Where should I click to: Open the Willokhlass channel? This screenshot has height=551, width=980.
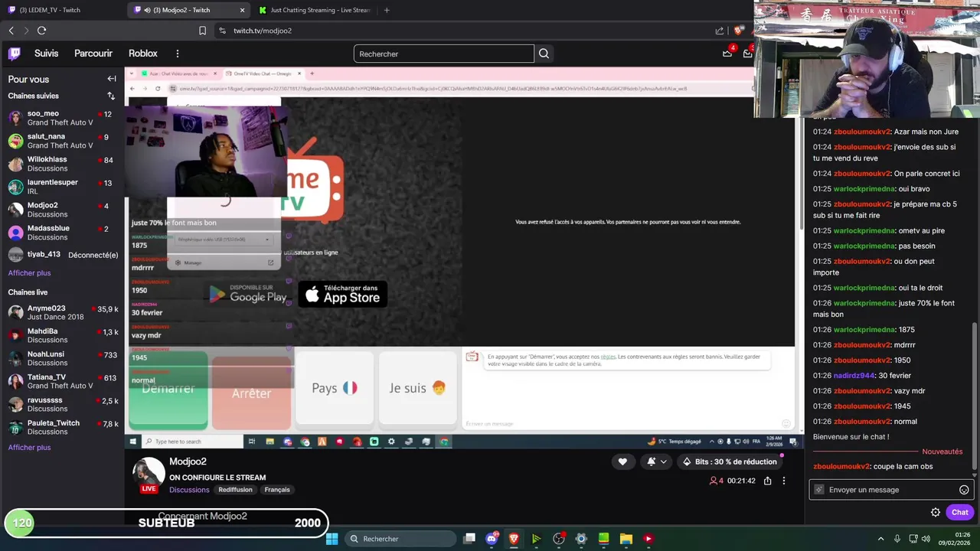point(62,164)
